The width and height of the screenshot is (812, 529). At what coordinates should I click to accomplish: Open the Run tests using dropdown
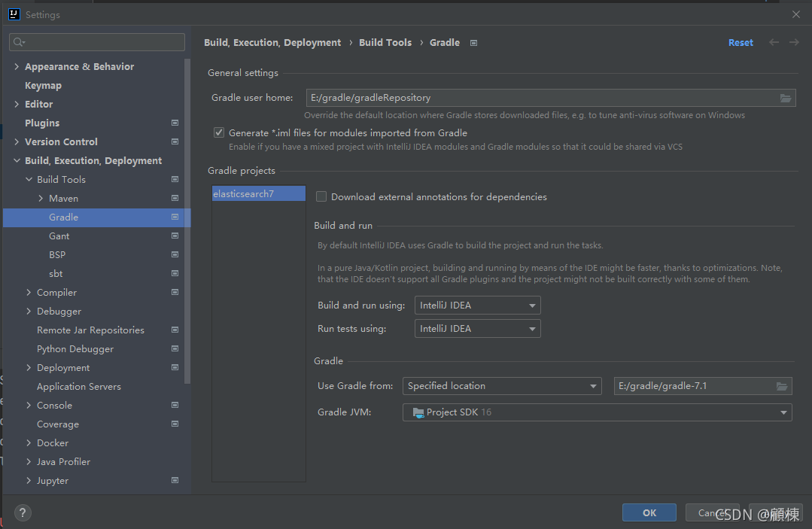pyautogui.click(x=477, y=329)
